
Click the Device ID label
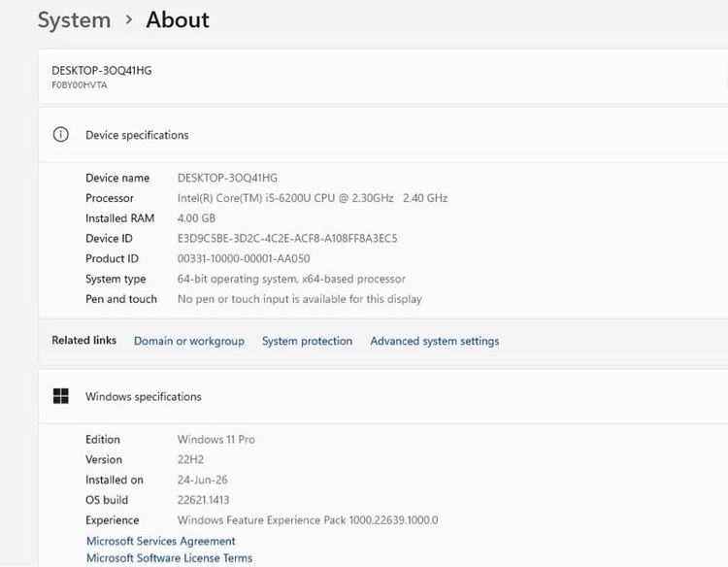109,238
